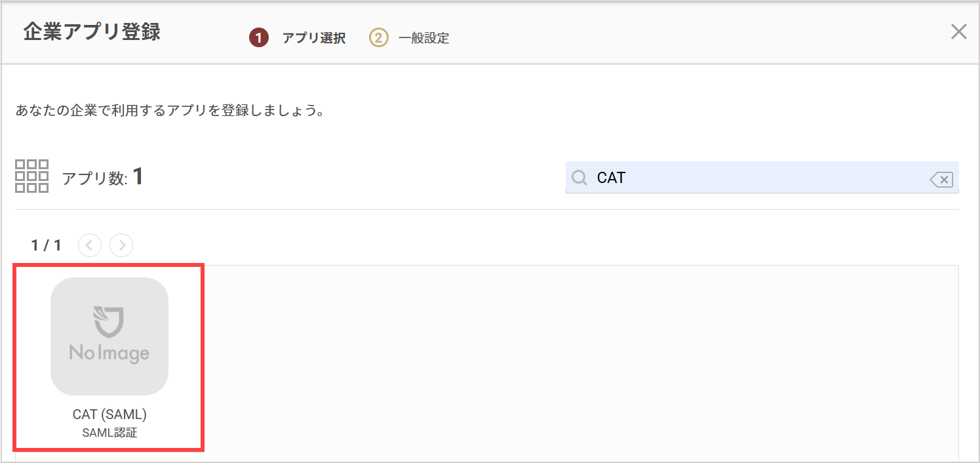
Task: Click the shield logo in the No Image placeholder
Action: point(109,323)
